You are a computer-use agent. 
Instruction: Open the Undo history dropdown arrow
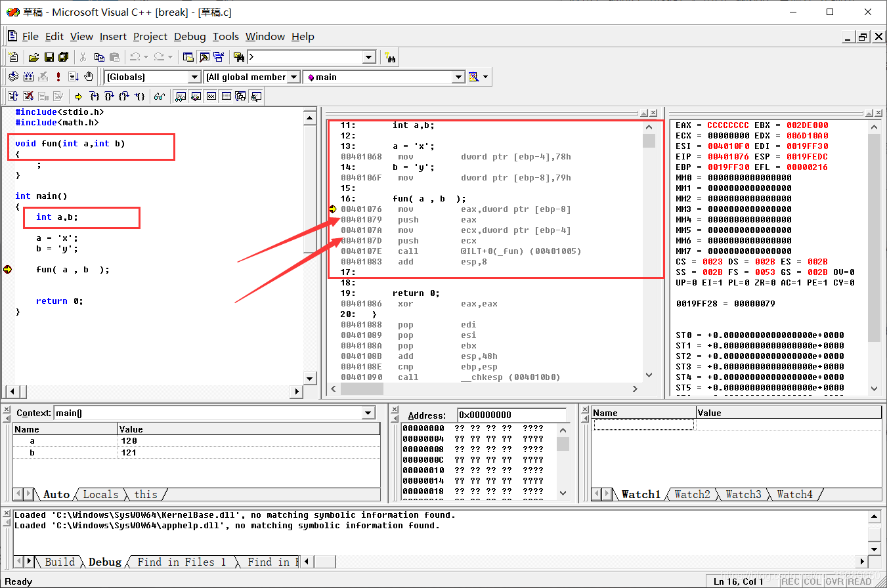[146, 57]
